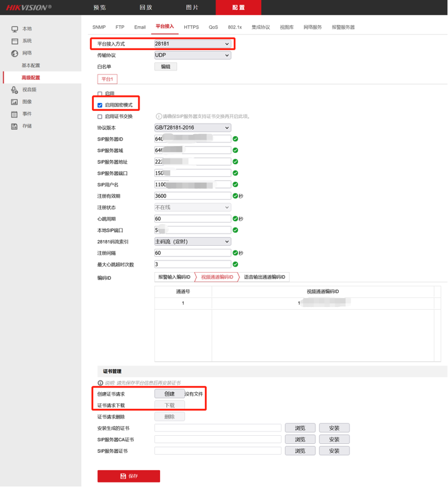The width and height of the screenshot is (448, 487).
Task: Switch to the 视图库 tab
Action: (286, 27)
